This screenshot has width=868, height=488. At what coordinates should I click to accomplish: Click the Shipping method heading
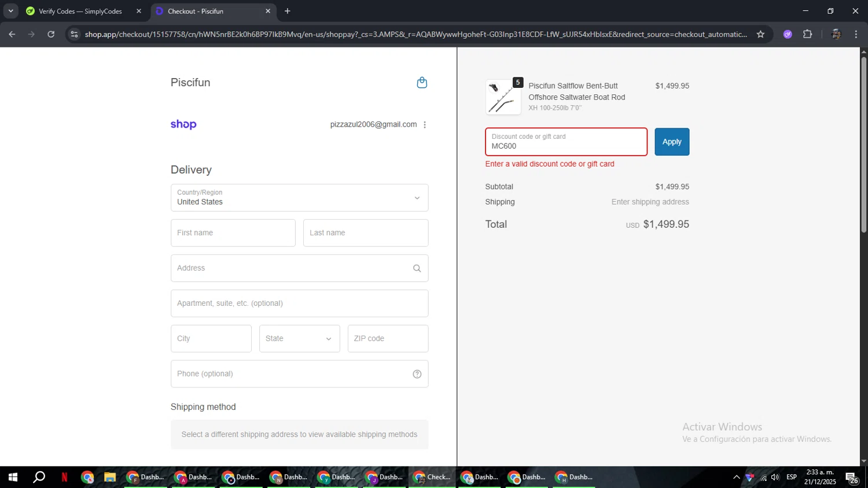203,407
